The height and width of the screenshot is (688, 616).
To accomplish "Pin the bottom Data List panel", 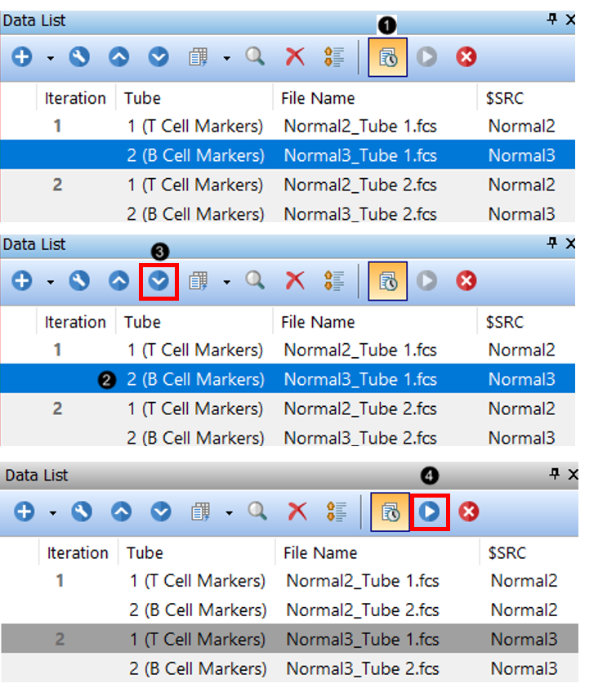I will [555, 473].
